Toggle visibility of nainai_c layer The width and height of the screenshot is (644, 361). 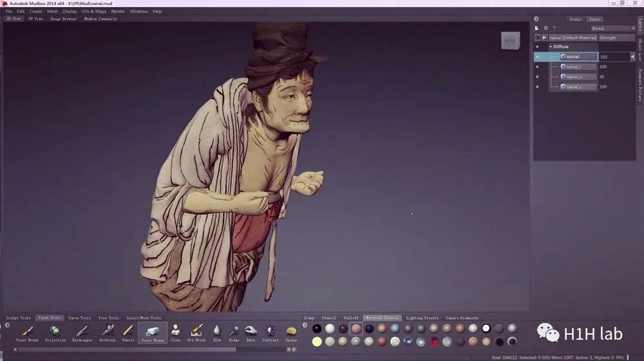click(538, 86)
